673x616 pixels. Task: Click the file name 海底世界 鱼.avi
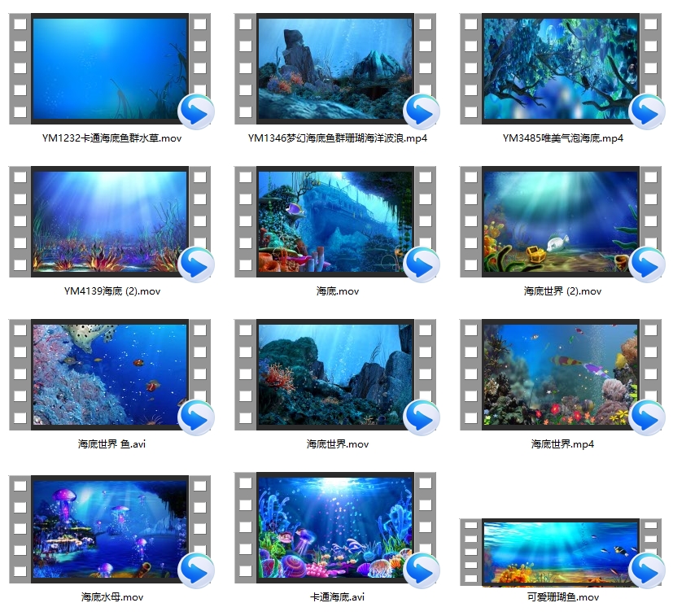(x=112, y=443)
